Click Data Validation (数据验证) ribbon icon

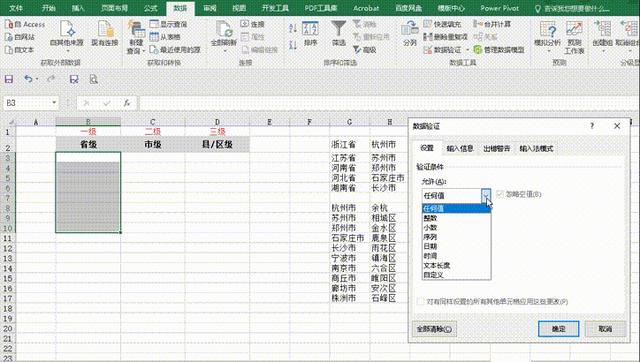coord(428,50)
